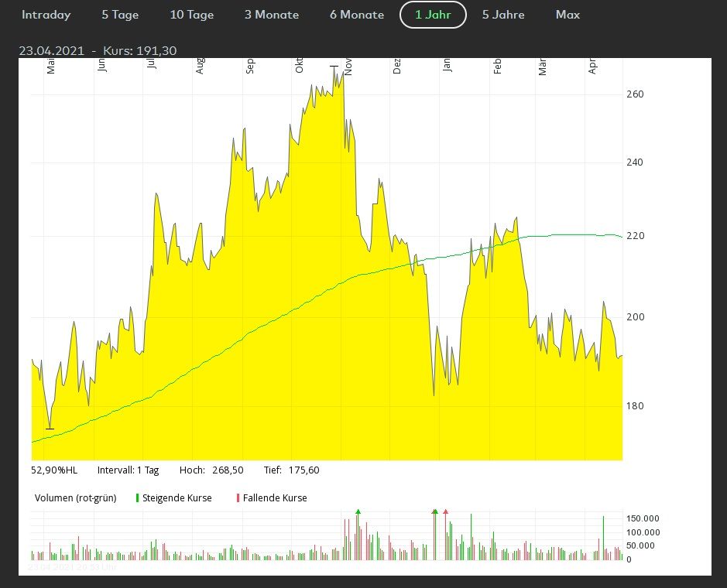Screen dimensions: 727x588
Task: Show the 3 Monate chart
Action: 272,15
